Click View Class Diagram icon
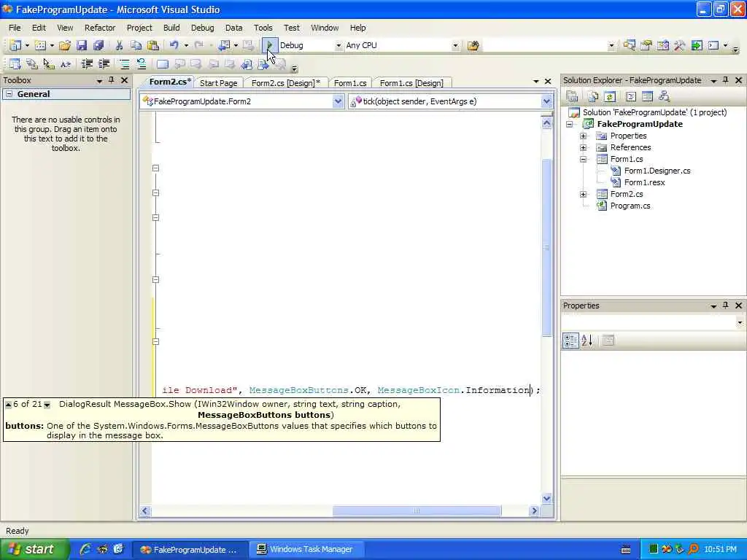The height and width of the screenshot is (560, 747). tap(664, 97)
